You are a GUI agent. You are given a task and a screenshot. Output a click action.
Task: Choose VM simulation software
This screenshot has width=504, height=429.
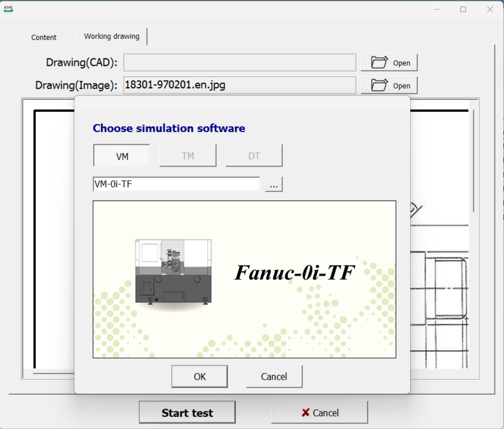coord(122,155)
